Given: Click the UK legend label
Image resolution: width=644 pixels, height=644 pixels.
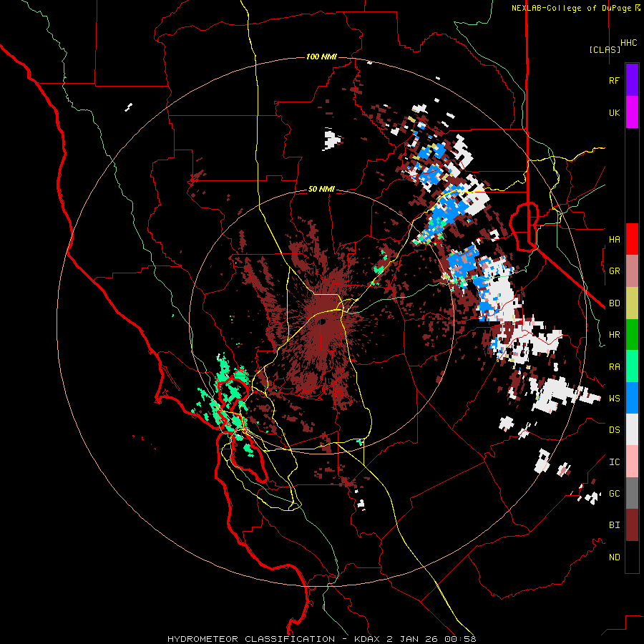Looking at the screenshot, I should [614, 112].
